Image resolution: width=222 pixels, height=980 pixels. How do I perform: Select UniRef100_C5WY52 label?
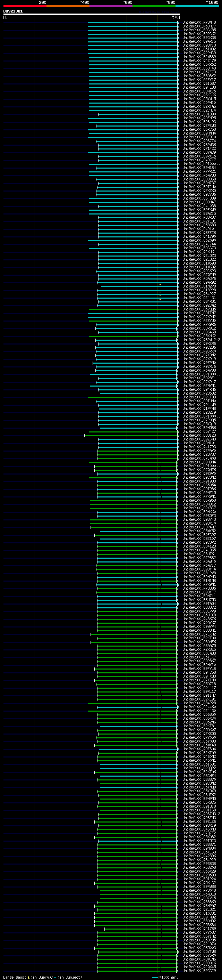point(199,531)
